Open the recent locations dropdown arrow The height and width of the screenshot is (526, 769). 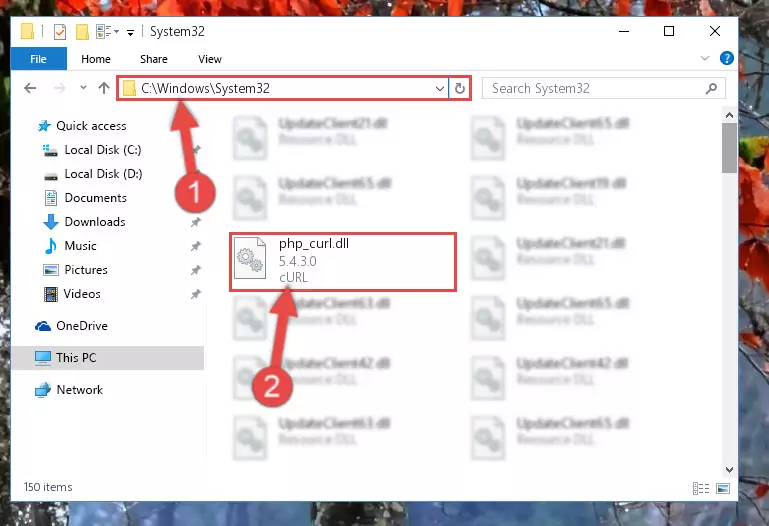pos(83,88)
